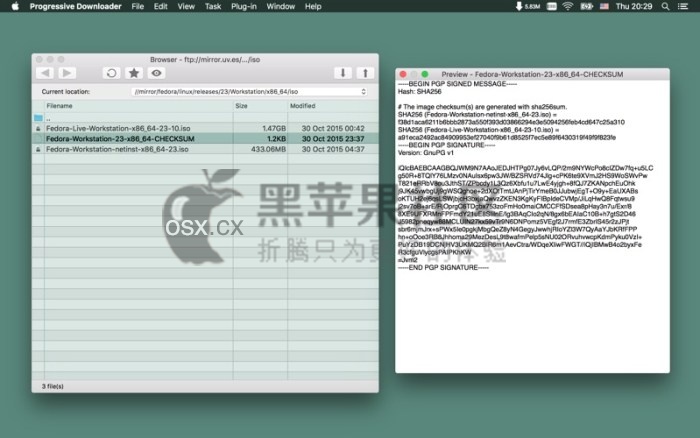
Task: Open preview with the eye icon
Action: click(x=156, y=73)
